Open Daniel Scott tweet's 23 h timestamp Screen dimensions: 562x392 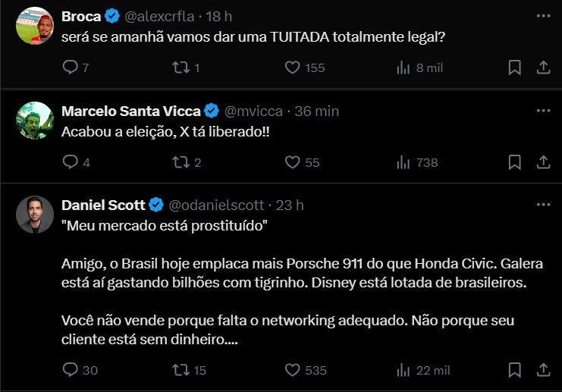(x=290, y=205)
